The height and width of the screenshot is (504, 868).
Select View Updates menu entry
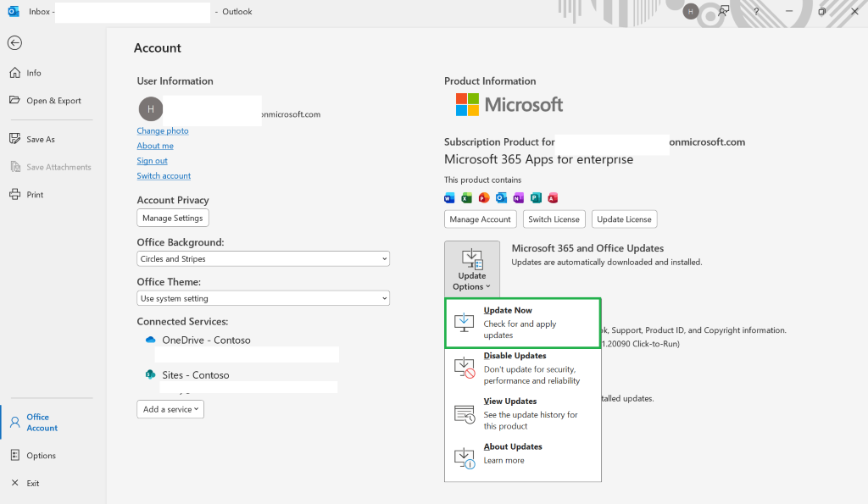tap(522, 414)
